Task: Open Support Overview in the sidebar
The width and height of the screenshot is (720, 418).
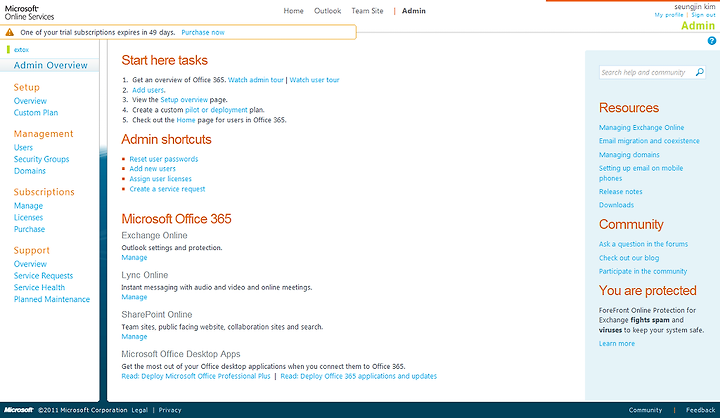Action: tap(30, 264)
